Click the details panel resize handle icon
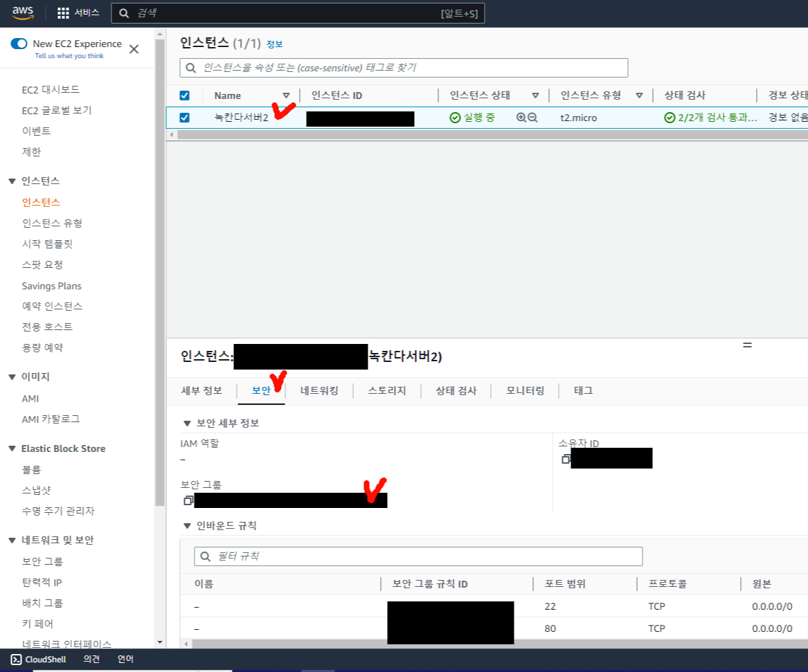Image resolution: width=808 pixels, height=672 pixels. pyautogui.click(x=747, y=345)
